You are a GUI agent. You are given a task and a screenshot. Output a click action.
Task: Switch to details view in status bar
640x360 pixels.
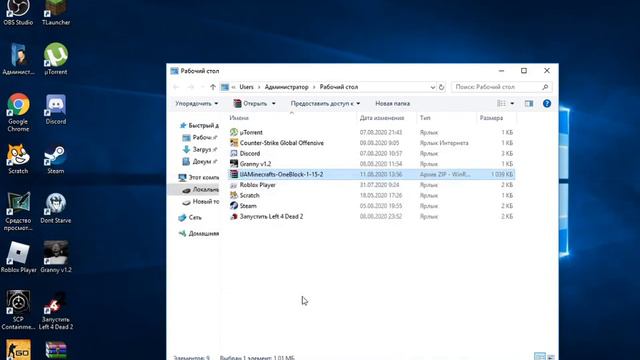click(540, 357)
